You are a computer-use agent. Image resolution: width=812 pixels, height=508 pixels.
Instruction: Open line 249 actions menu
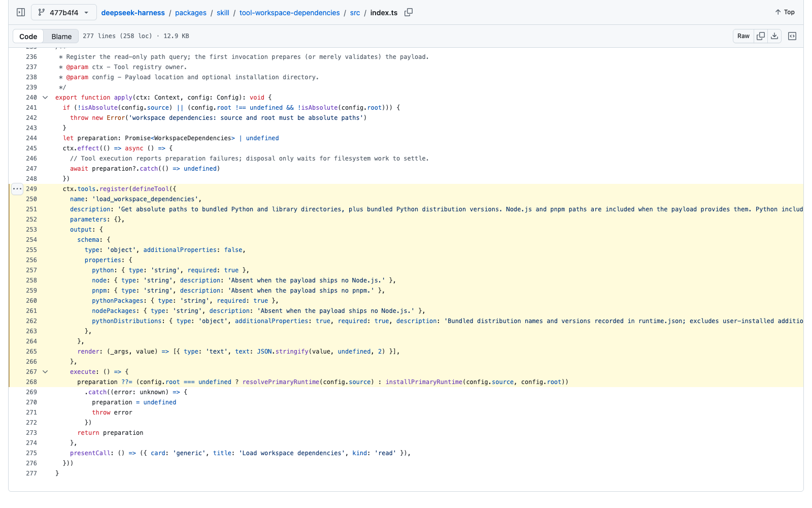point(17,189)
